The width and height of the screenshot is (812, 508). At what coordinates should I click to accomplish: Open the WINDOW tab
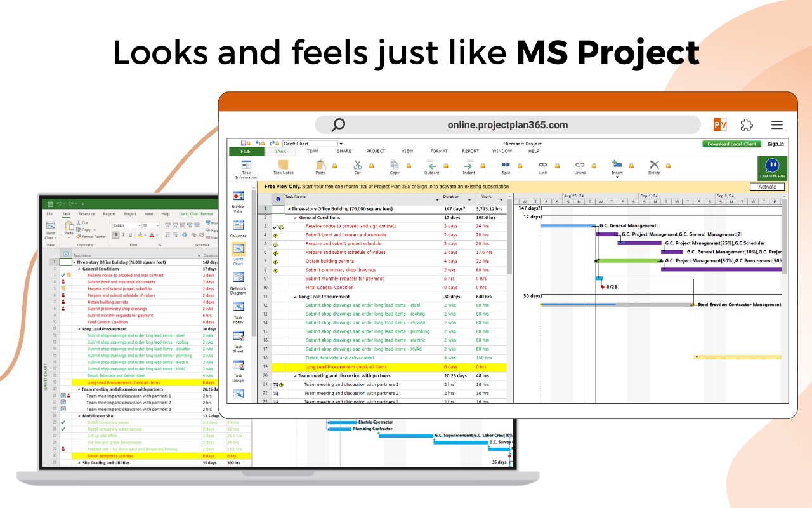502,151
